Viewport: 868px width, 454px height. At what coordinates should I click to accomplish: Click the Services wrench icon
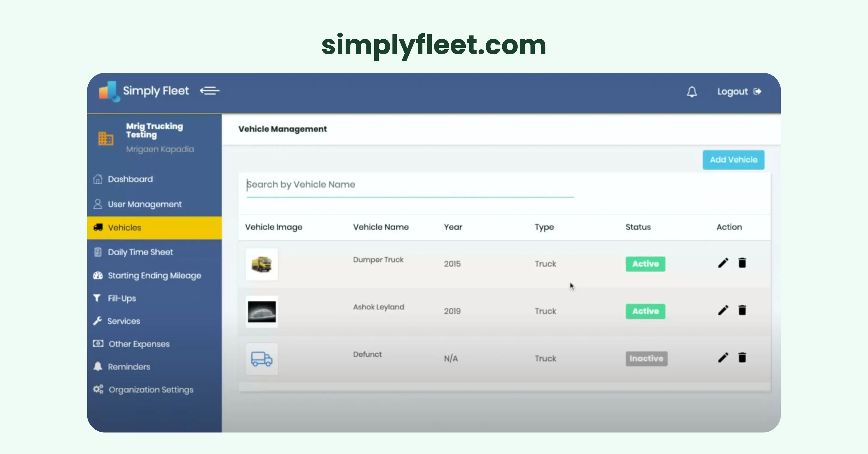tap(97, 321)
